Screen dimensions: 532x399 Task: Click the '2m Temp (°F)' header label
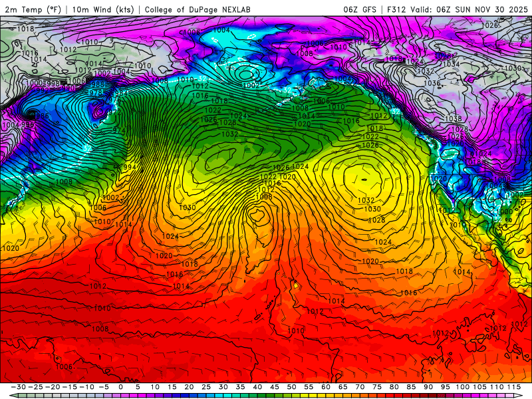pos(33,9)
